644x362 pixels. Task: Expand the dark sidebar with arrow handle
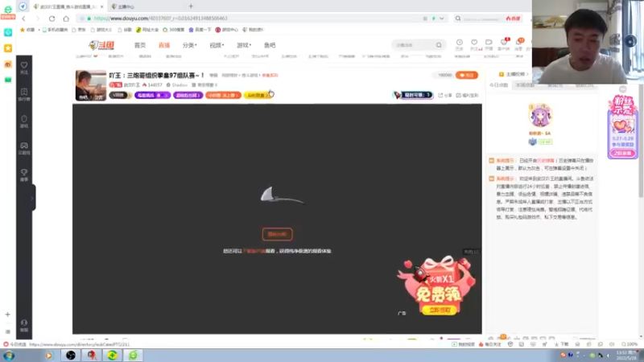(32, 198)
